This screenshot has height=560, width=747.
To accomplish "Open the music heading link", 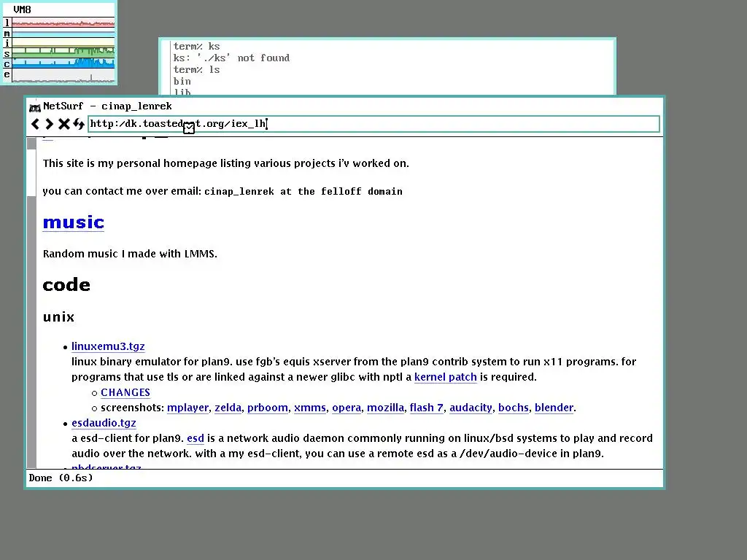I will click(74, 222).
